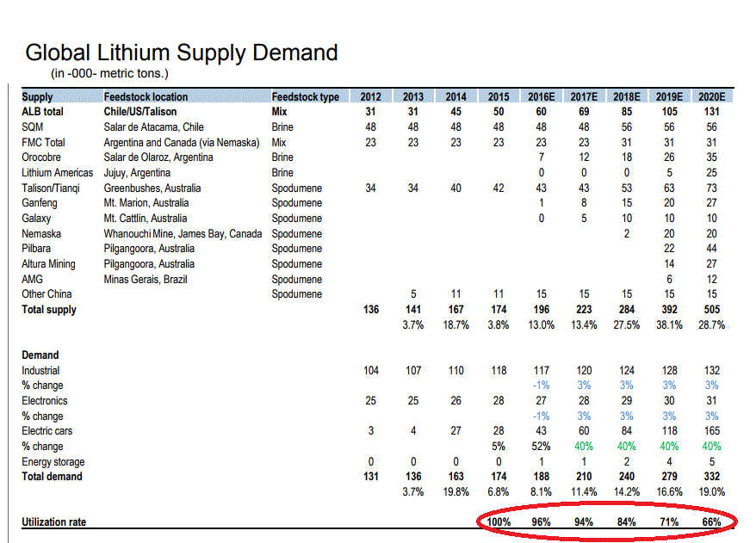The width and height of the screenshot is (756, 543).
Task: Select 'Greenbushes, Australia' cell
Action: (x=152, y=188)
